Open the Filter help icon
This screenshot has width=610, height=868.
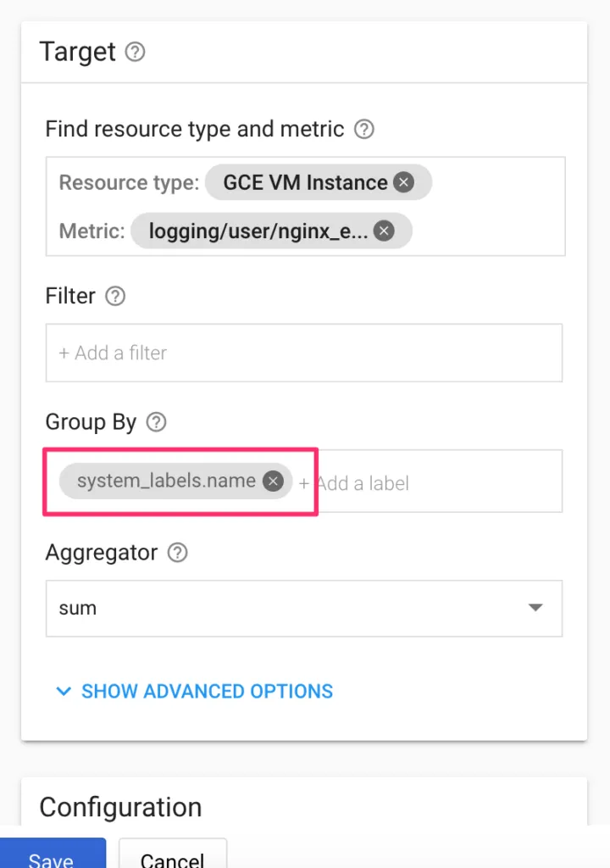pyautogui.click(x=115, y=296)
